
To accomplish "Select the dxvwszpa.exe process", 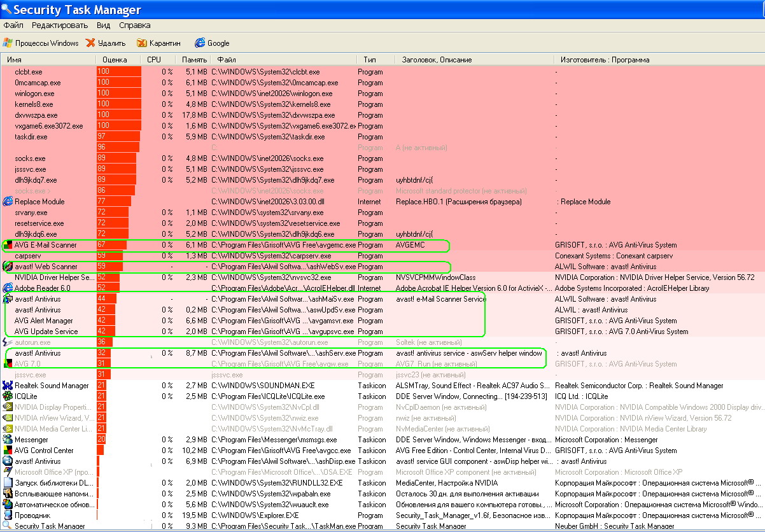I will point(382,115).
